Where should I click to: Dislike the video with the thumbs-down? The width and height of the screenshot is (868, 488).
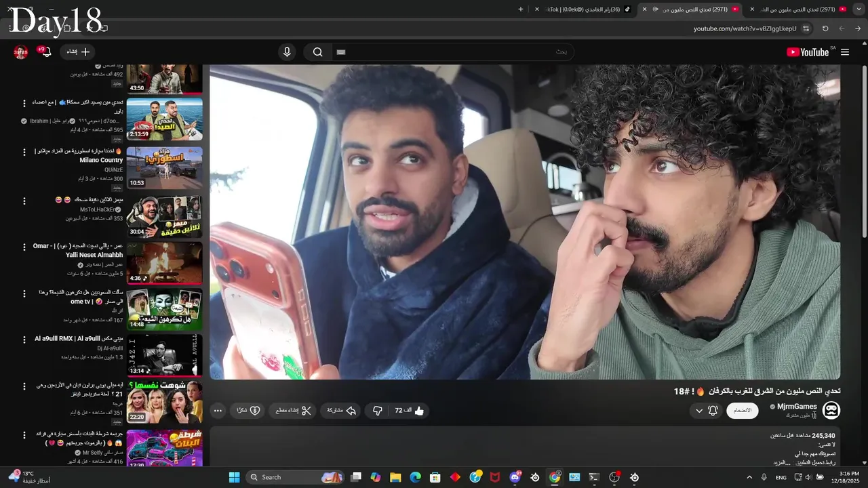pos(378,411)
